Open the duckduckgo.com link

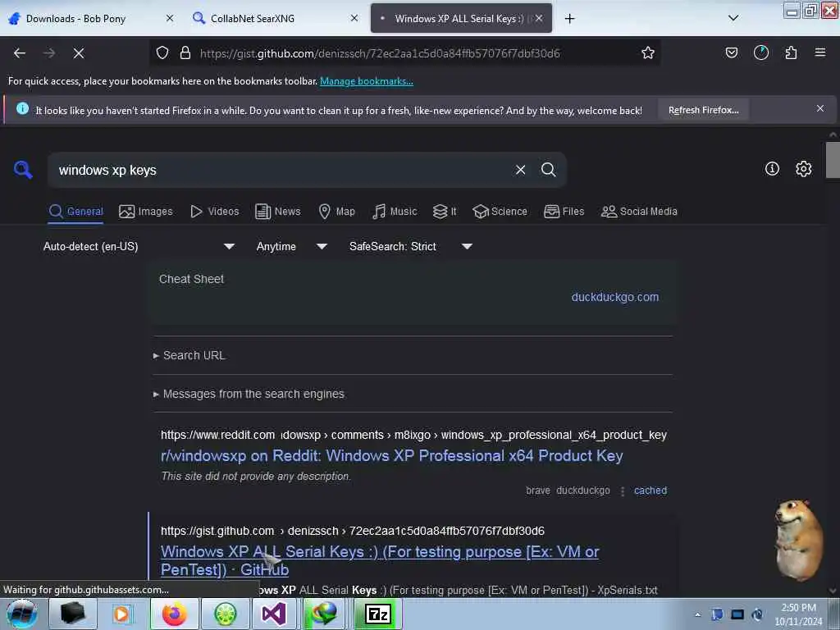pos(615,297)
